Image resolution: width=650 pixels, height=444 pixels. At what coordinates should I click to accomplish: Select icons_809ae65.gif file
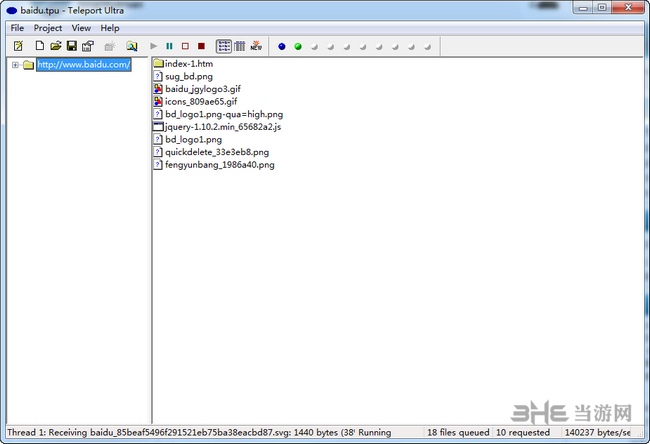[x=201, y=101]
